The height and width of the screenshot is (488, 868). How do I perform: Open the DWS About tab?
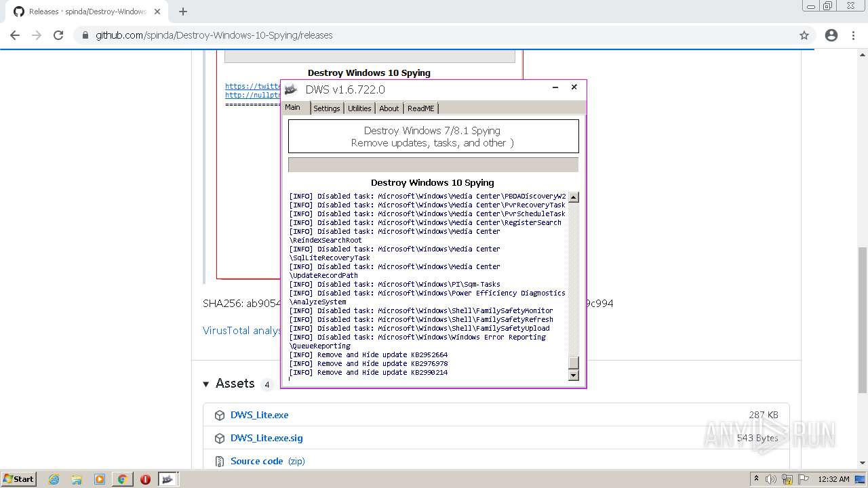click(389, 108)
